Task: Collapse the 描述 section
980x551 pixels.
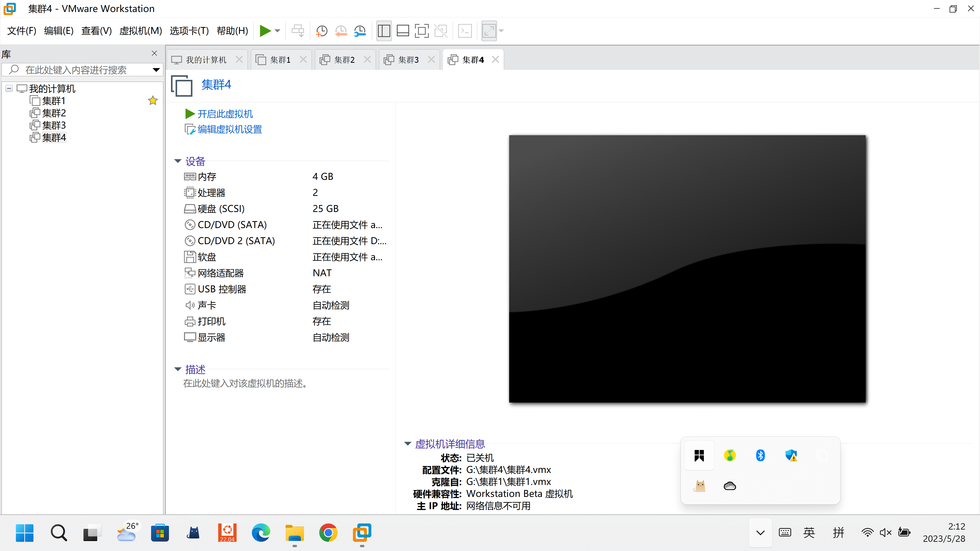Action: (x=178, y=369)
